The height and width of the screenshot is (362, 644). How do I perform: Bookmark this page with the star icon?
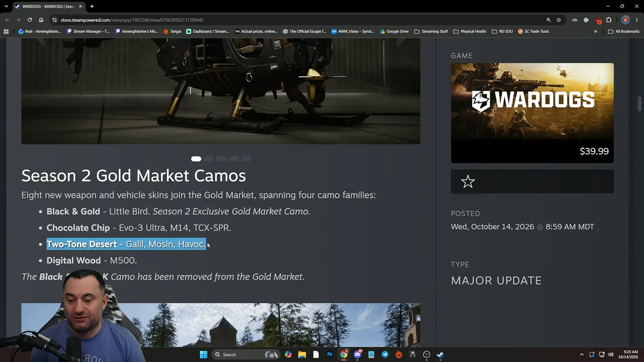click(559, 20)
